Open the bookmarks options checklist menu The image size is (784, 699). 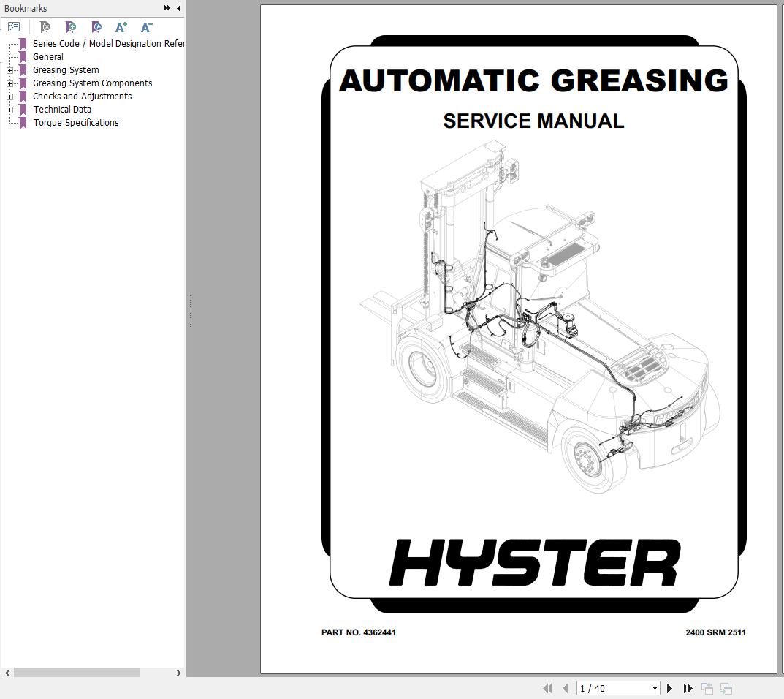click(x=14, y=27)
